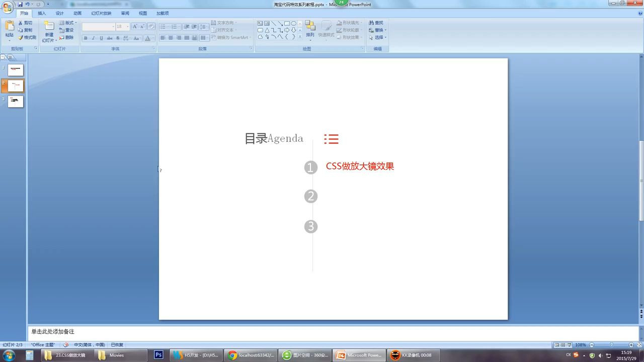
Task: Toggle Italic formatting
Action: click(x=93, y=38)
